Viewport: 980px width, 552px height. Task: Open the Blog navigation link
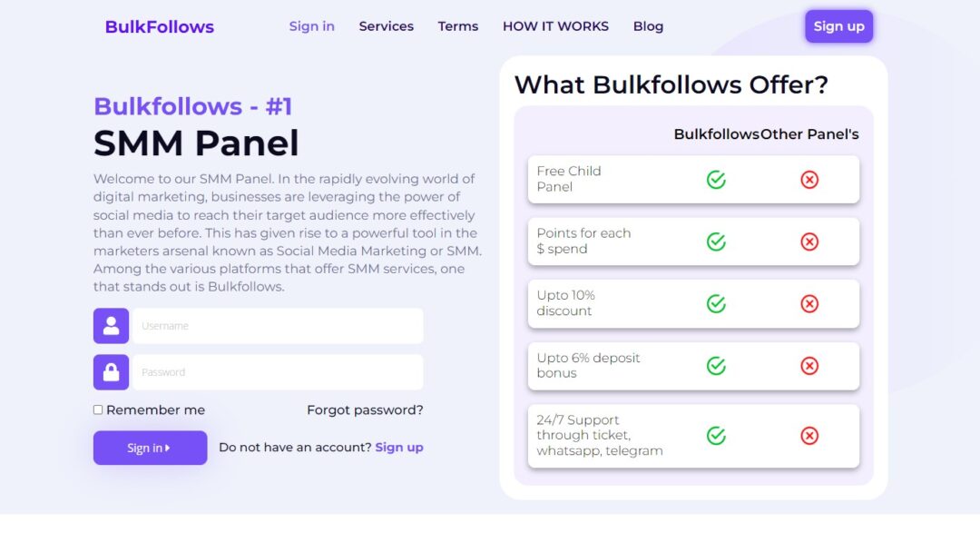pyautogui.click(x=648, y=26)
